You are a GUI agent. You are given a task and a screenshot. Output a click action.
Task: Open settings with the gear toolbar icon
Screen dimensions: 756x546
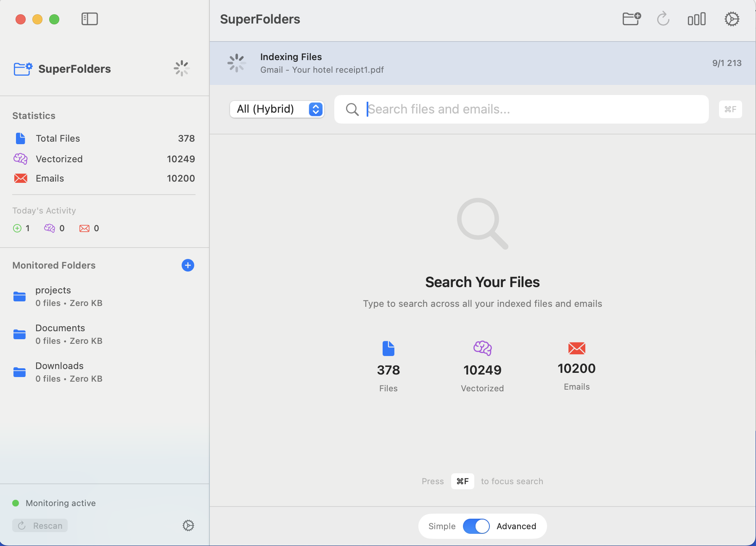pos(732,18)
